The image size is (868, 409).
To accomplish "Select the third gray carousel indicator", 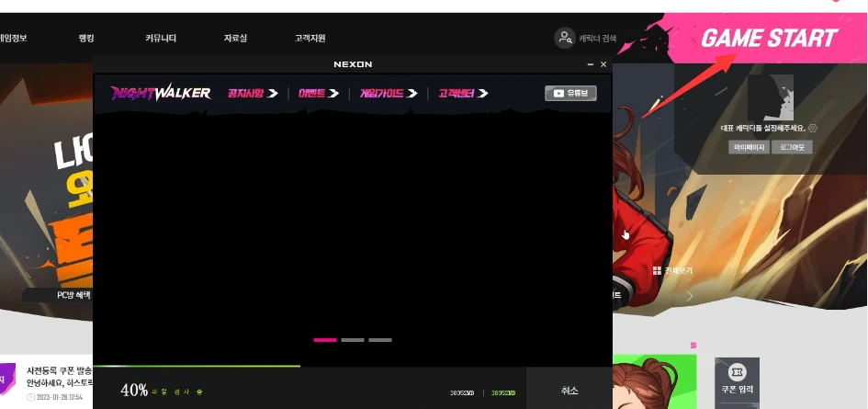I will pos(380,340).
